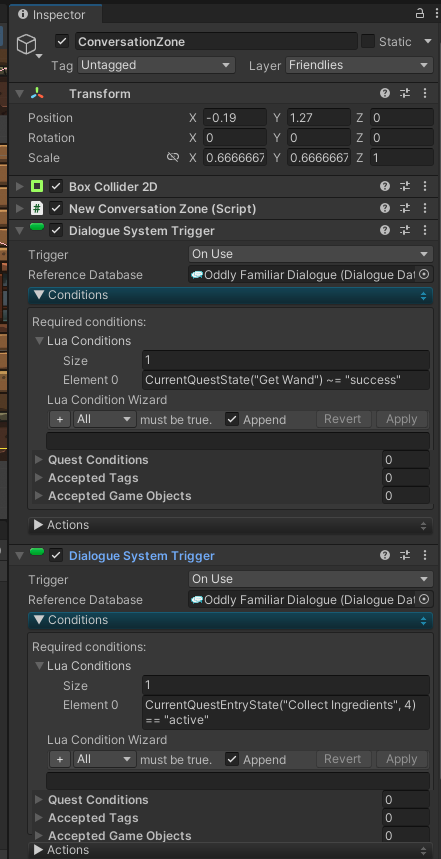Collapse first trigger's Conditions section

pyautogui.click(x=231, y=295)
